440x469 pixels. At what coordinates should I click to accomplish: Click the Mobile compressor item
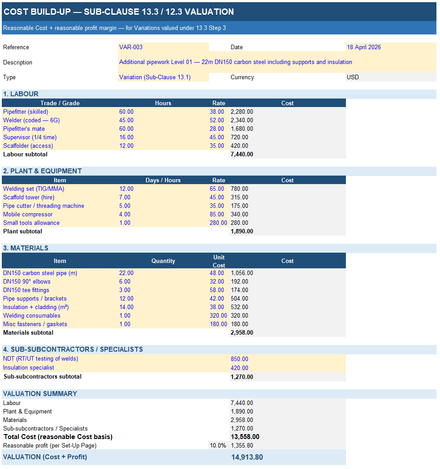tap(28, 214)
